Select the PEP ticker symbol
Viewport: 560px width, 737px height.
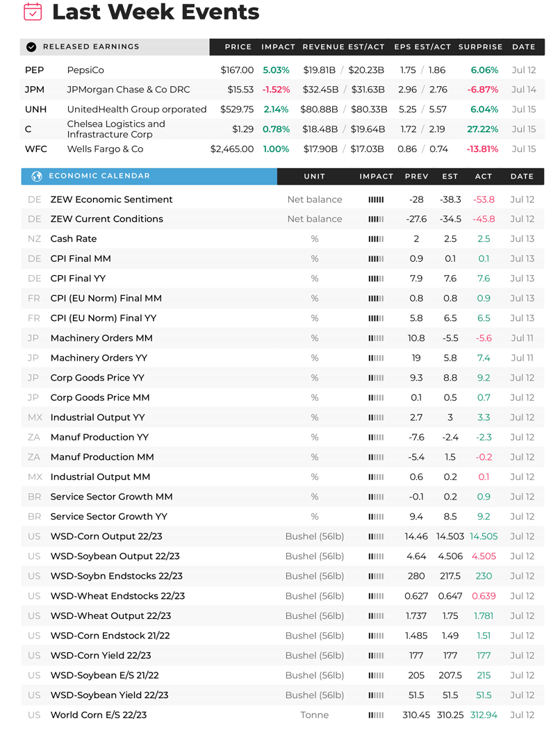34,70
